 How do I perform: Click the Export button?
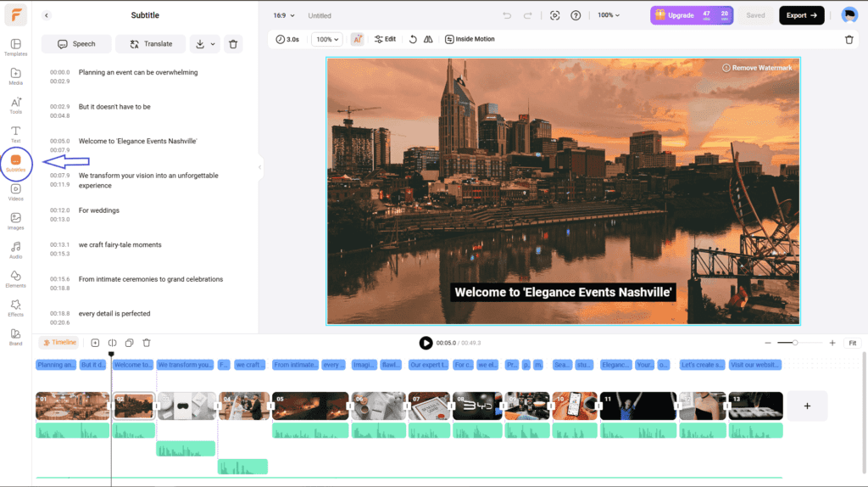pos(802,15)
